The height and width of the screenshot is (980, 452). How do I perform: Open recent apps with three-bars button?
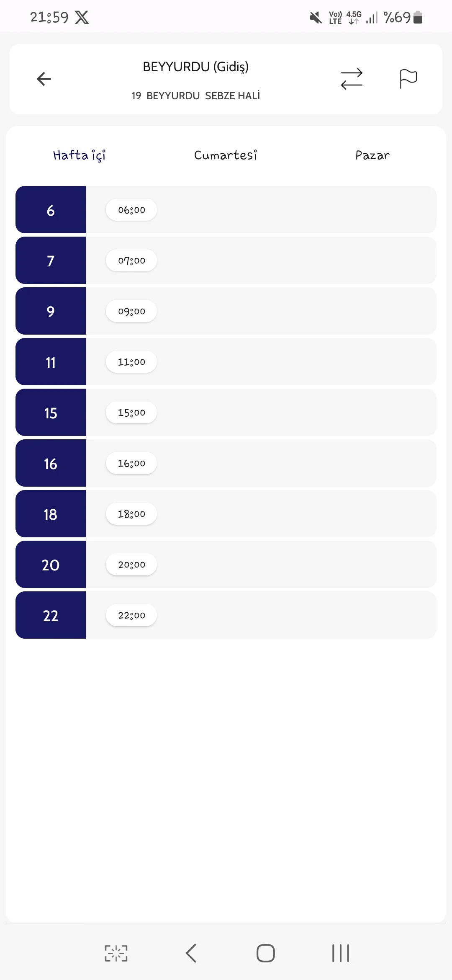pyautogui.click(x=341, y=953)
